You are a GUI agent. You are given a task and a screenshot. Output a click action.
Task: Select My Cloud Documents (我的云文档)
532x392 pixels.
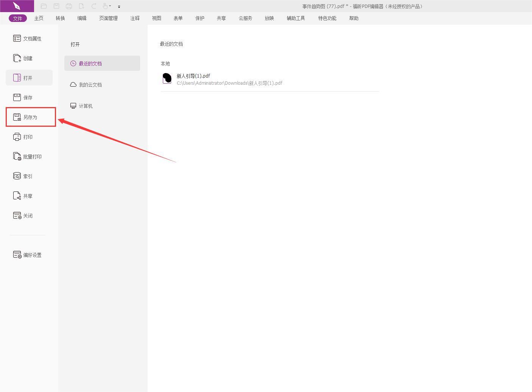point(90,85)
